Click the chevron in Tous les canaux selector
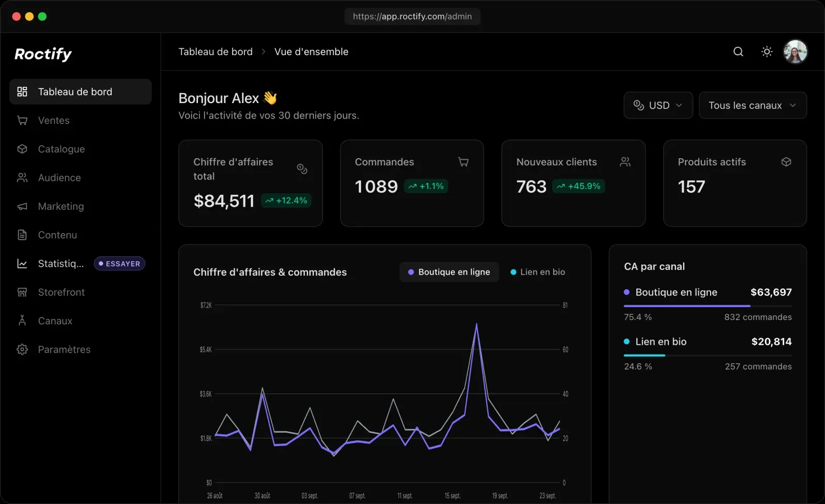The width and height of the screenshot is (825, 504). pyautogui.click(x=793, y=105)
